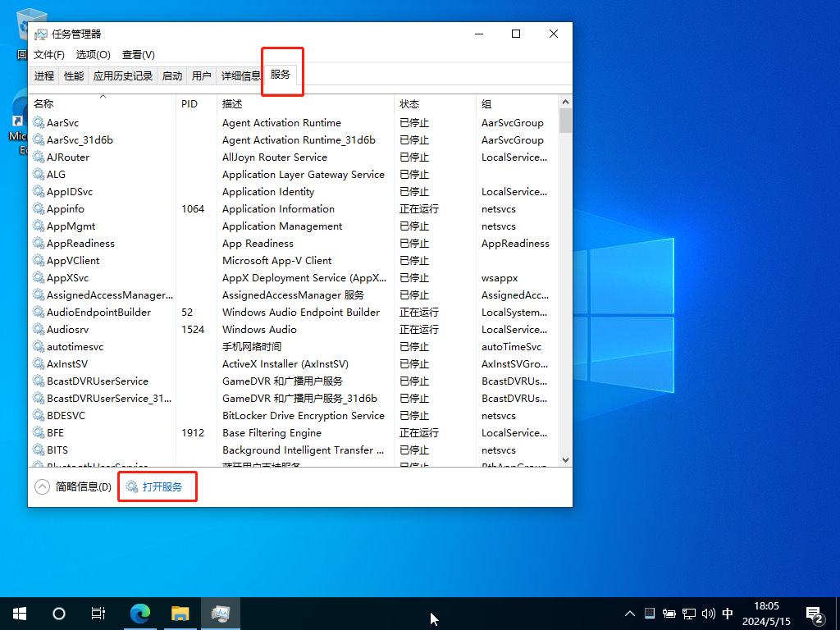This screenshot has width=840, height=630.
Task: Click the gear icon next to Audiosrv
Action: point(38,330)
